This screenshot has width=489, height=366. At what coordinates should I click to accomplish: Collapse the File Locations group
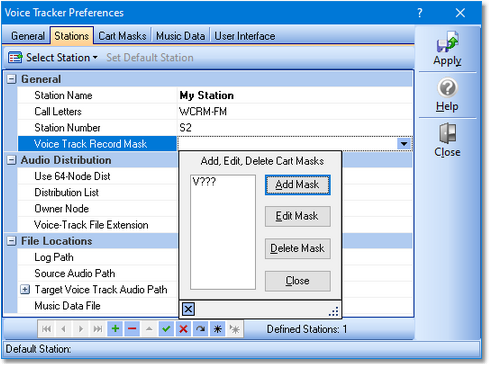(x=12, y=241)
